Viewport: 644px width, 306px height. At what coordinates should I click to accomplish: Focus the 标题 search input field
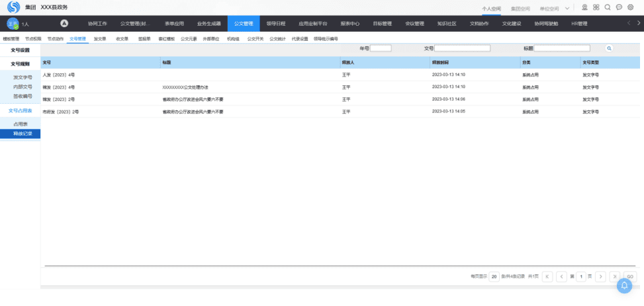(x=562, y=48)
